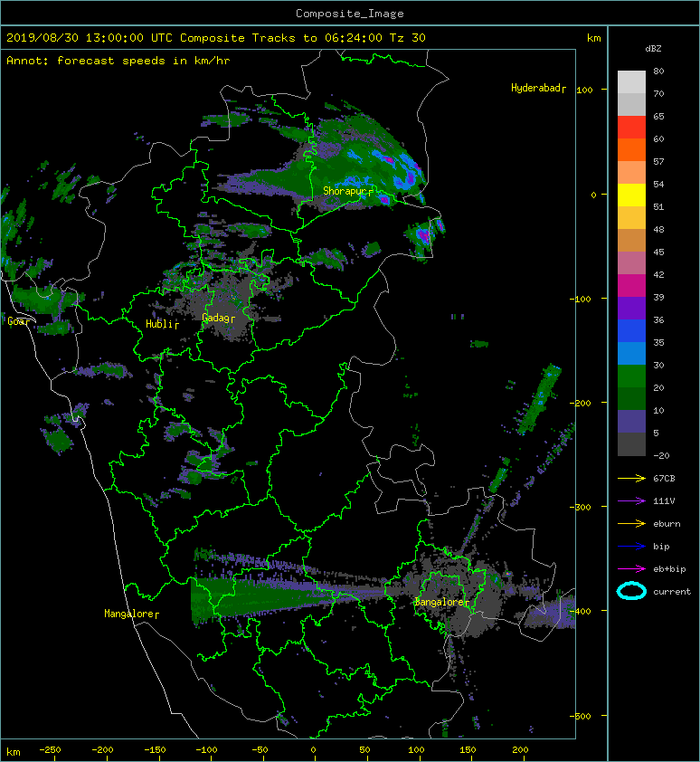Viewport: 700px width, 762px height.
Task: Select the gold eburn arrow symbol
Action: coord(631,523)
